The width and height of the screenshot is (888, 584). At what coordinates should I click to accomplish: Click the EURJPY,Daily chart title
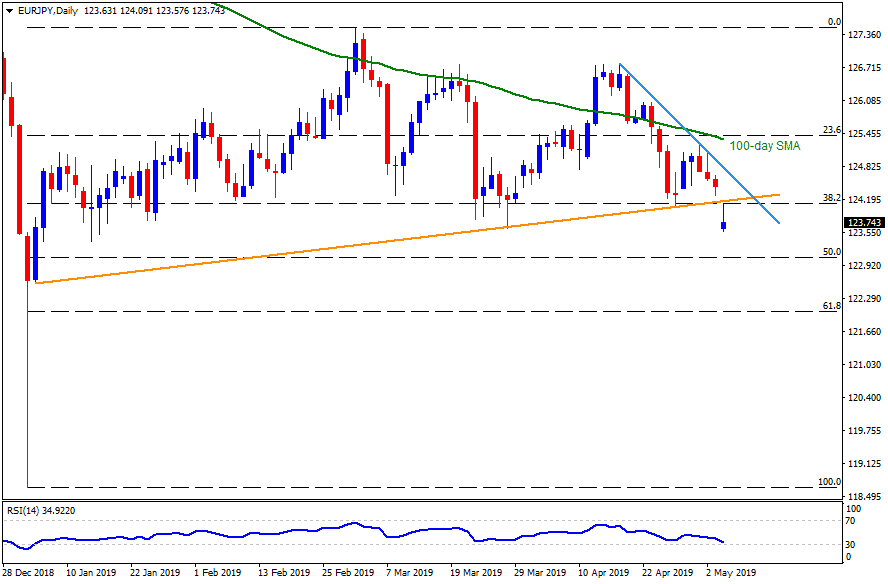point(42,8)
